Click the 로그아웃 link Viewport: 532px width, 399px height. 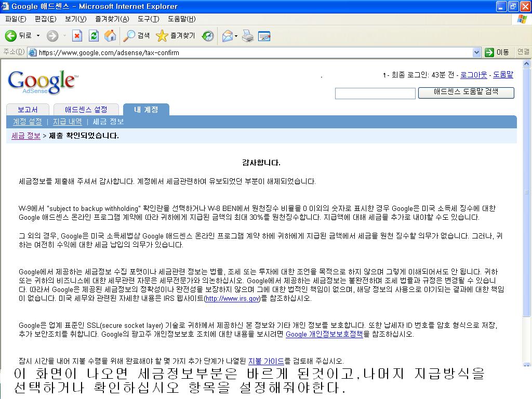[474, 75]
